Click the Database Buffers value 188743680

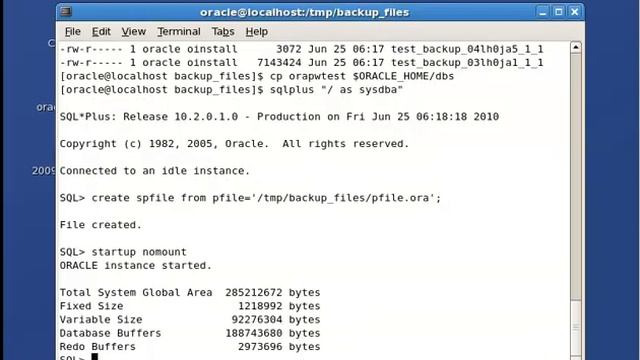(x=253, y=333)
